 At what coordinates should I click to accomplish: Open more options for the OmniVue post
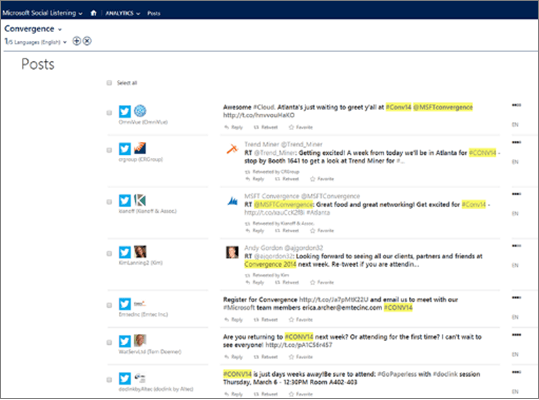(516, 105)
